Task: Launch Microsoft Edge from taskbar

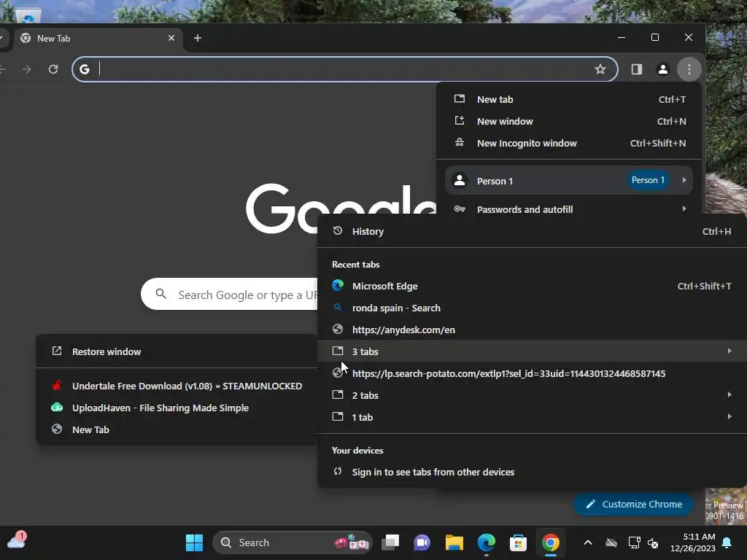Action: (x=487, y=542)
